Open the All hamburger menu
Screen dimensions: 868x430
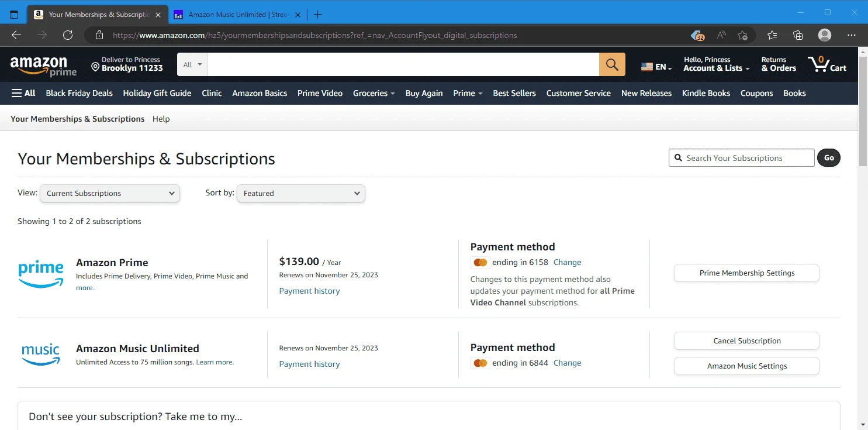pyautogui.click(x=23, y=93)
